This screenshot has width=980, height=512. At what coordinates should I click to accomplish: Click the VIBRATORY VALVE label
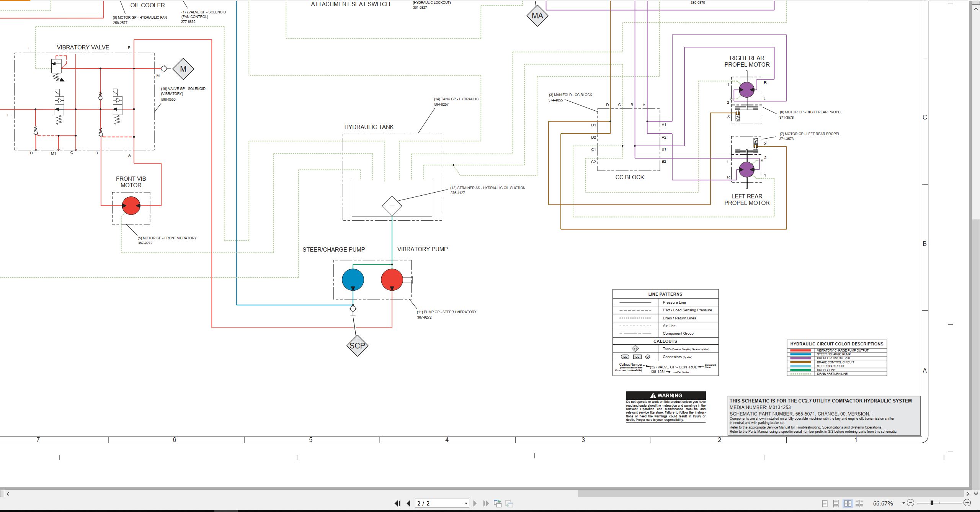(83, 47)
